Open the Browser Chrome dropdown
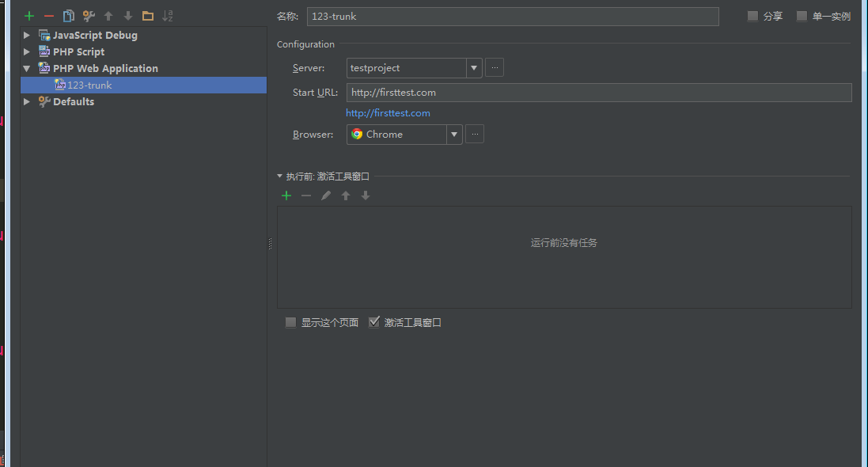The width and height of the screenshot is (868, 467). pos(454,135)
